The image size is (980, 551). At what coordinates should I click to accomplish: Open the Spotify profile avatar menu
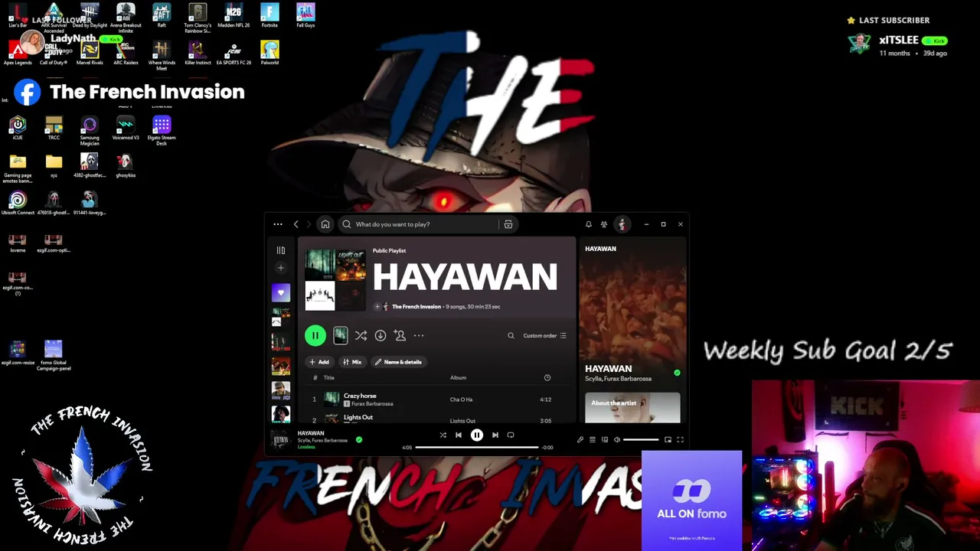click(622, 224)
